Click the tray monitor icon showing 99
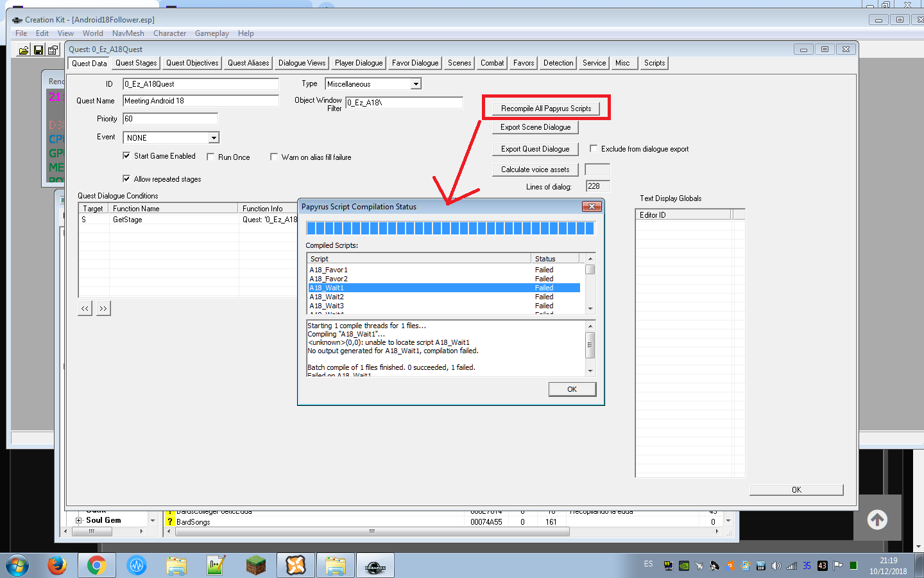Image resolution: width=924 pixels, height=578 pixels. click(668, 566)
